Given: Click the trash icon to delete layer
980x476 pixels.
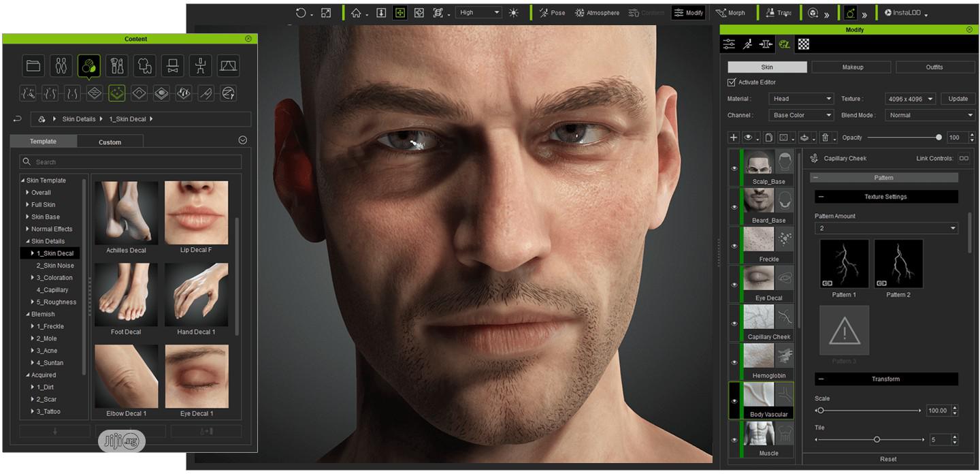Looking at the screenshot, I should pyautogui.click(x=824, y=138).
